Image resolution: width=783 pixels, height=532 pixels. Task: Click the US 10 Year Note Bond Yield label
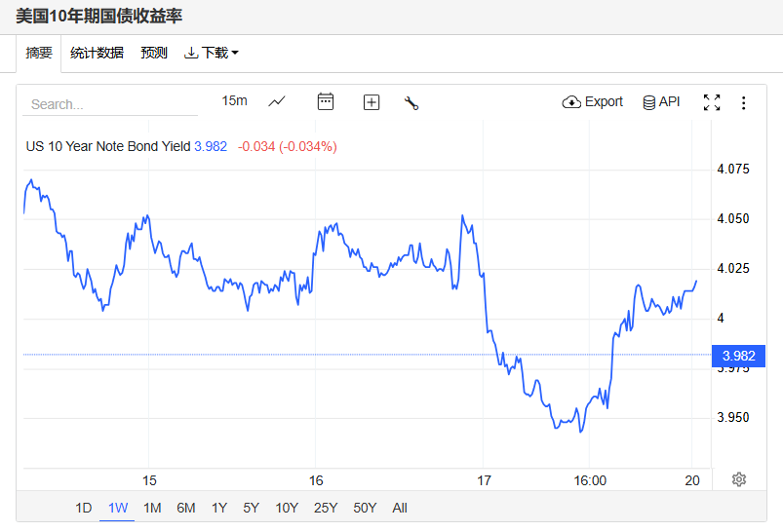[x=108, y=146]
